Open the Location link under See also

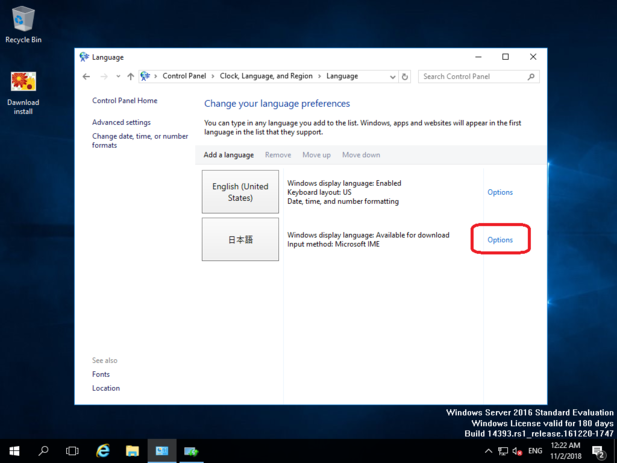(106, 388)
